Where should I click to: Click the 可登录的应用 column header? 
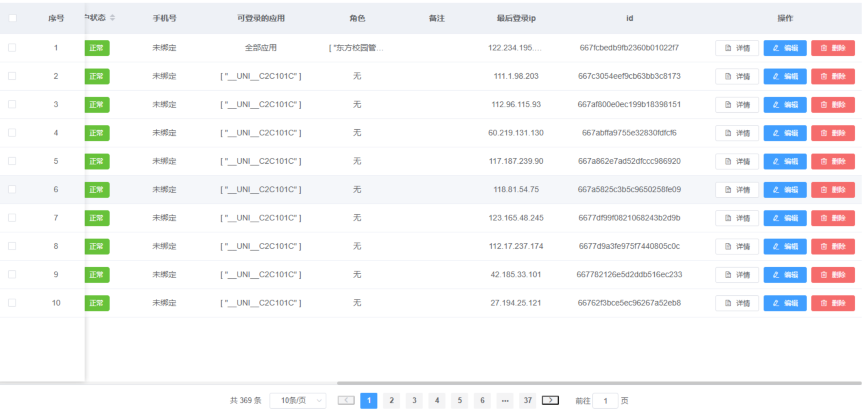tap(261, 18)
